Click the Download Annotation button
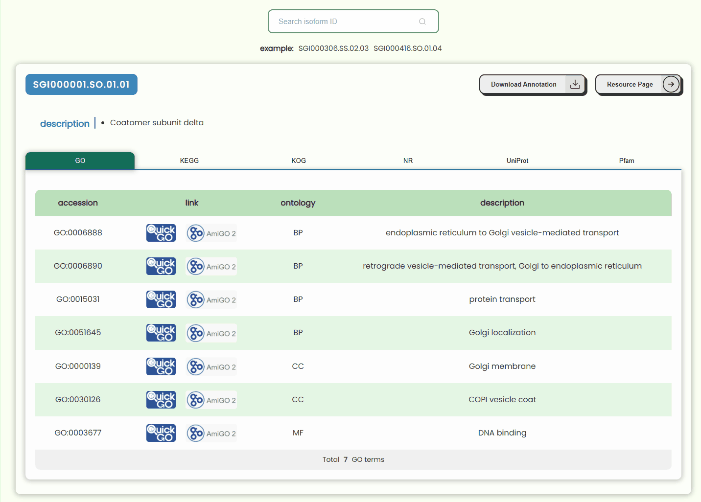This screenshot has height=502, width=701. pyautogui.click(x=532, y=84)
